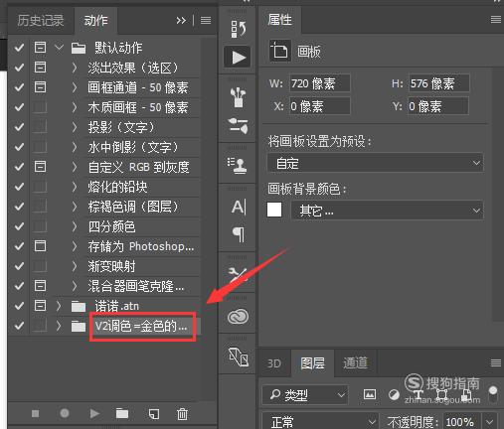Viewport: 504px width, 429px height.
Task: Click the white artboard background color swatch
Action: 274,210
